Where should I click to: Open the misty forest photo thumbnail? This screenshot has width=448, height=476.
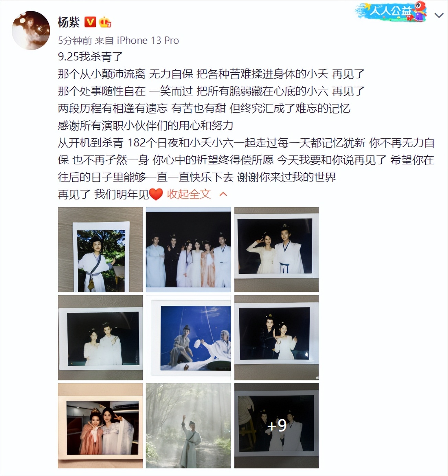[188, 426]
